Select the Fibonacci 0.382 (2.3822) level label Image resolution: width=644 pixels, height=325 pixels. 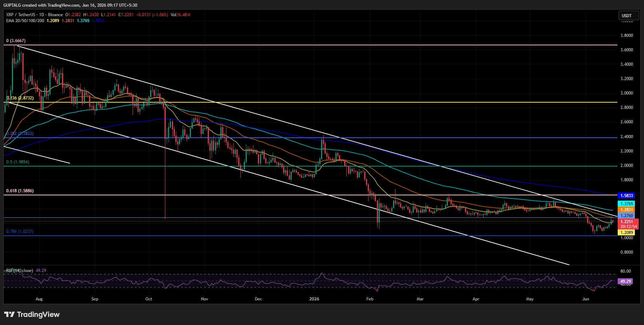tap(20, 134)
